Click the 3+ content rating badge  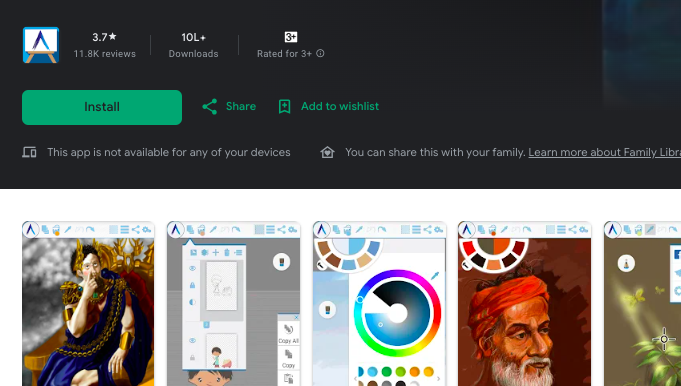coord(291,37)
